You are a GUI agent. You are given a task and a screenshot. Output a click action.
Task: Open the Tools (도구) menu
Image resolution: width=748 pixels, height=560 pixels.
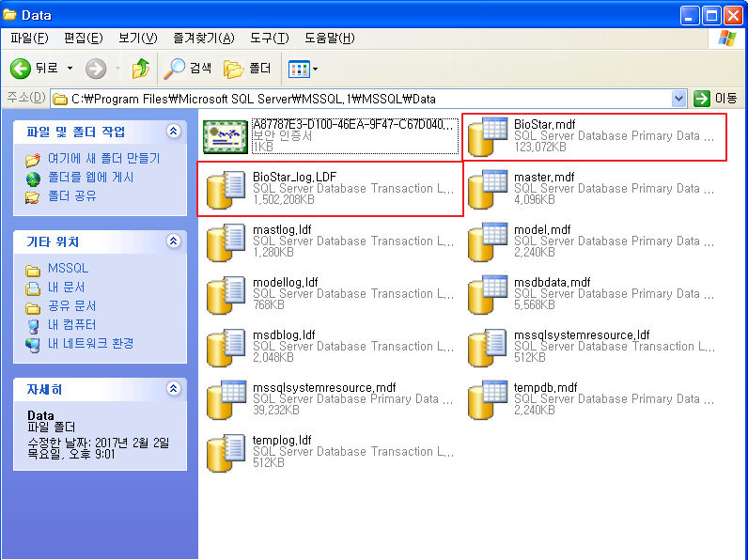270,39
